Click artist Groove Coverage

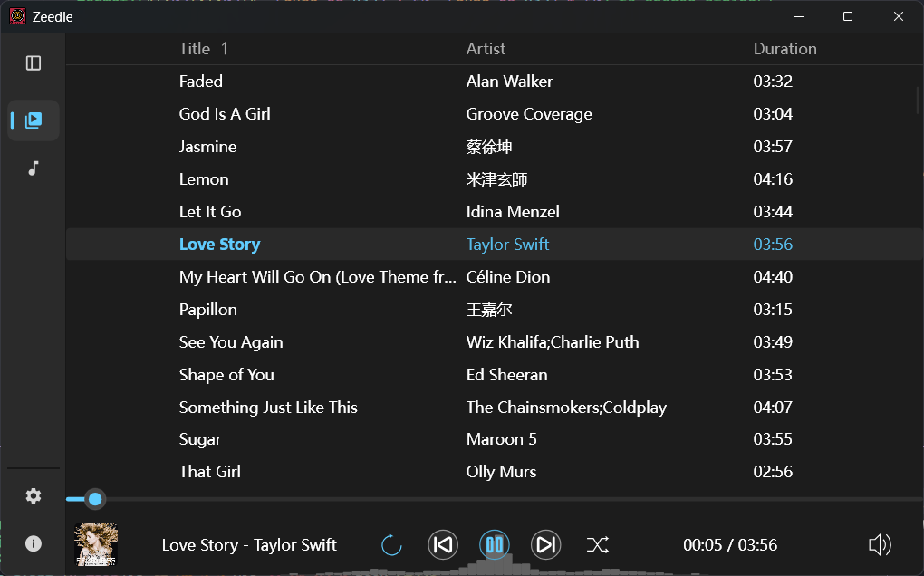pos(529,114)
